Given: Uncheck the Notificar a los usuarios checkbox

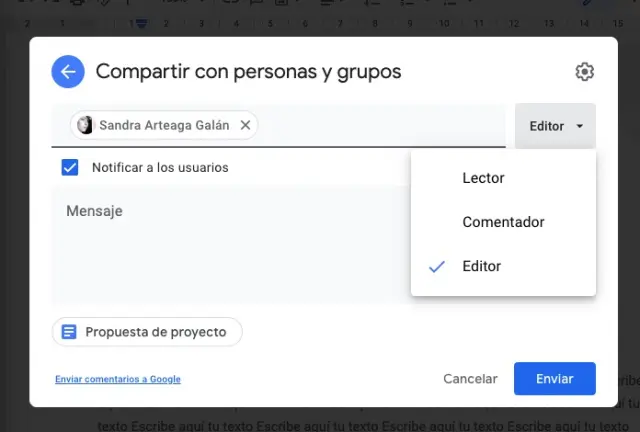Looking at the screenshot, I should pos(70,167).
